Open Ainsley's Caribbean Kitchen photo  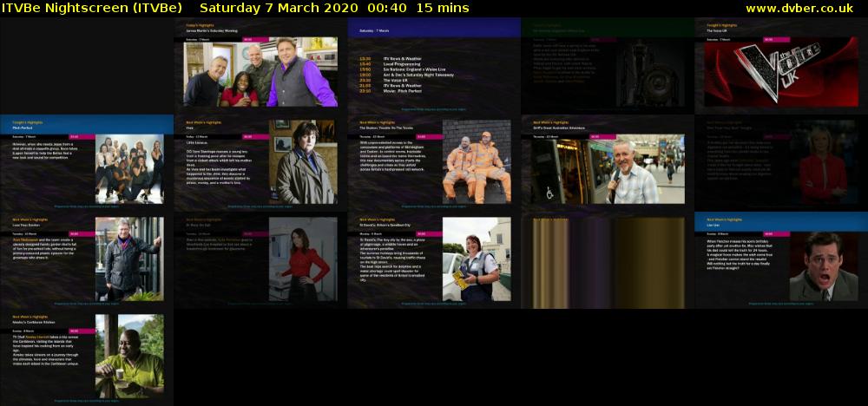[129, 357]
